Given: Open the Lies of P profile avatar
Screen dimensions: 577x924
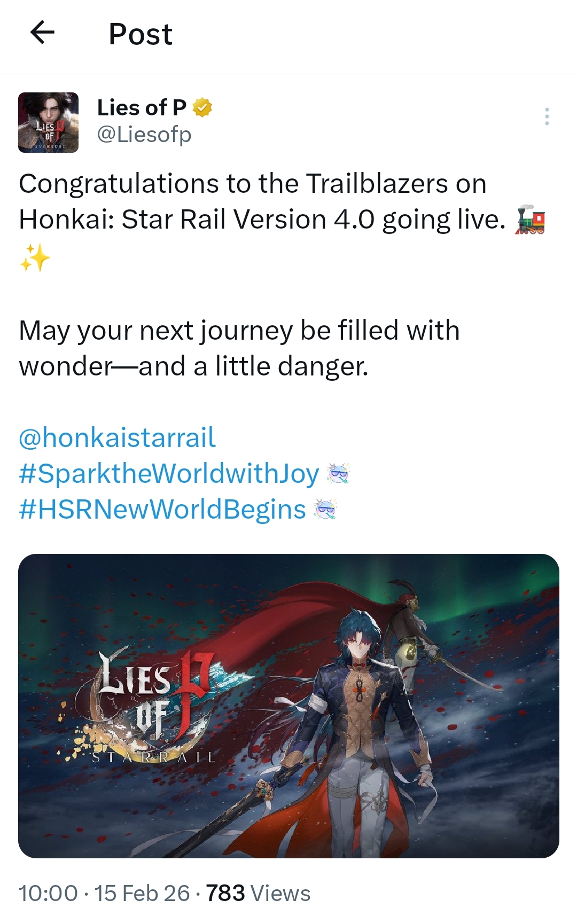Looking at the screenshot, I should [x=49, y=123].
